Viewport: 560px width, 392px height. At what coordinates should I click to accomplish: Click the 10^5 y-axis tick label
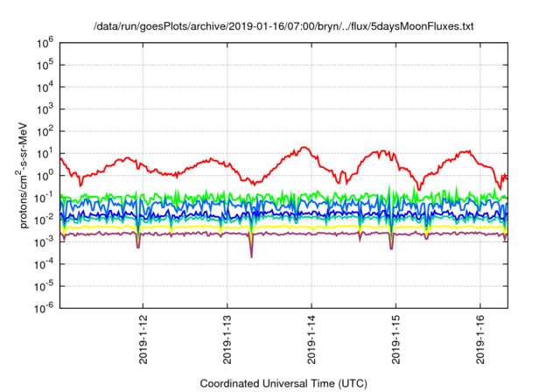click(45, 66)
